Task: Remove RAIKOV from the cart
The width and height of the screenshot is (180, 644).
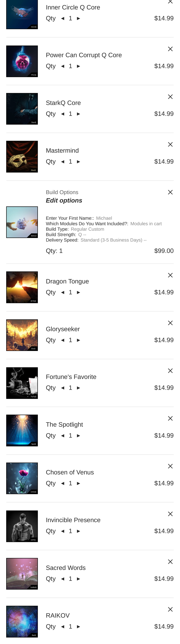Action: pos(170,610)
